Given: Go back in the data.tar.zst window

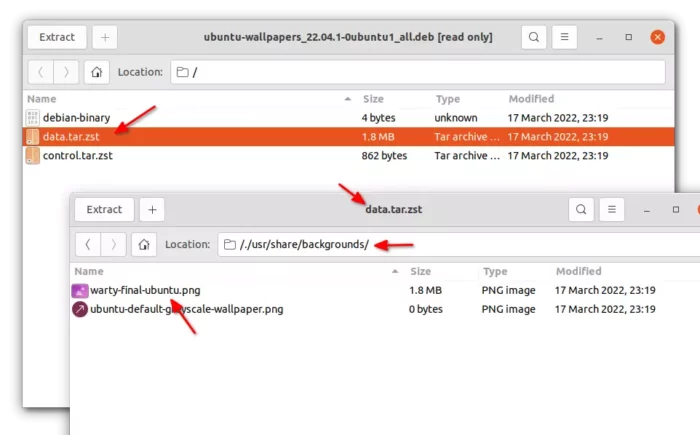Looking at the screenshot, I should (x=88, y=244).
